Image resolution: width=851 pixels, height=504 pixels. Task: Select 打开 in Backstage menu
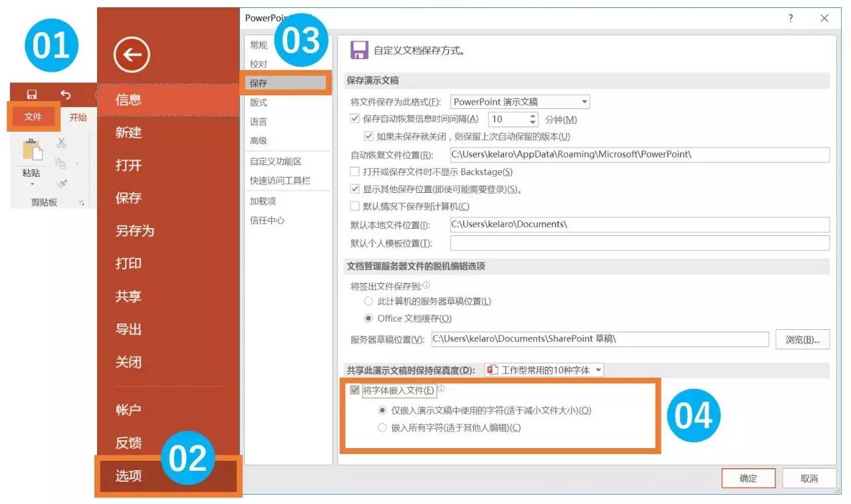tap(128, 165)
